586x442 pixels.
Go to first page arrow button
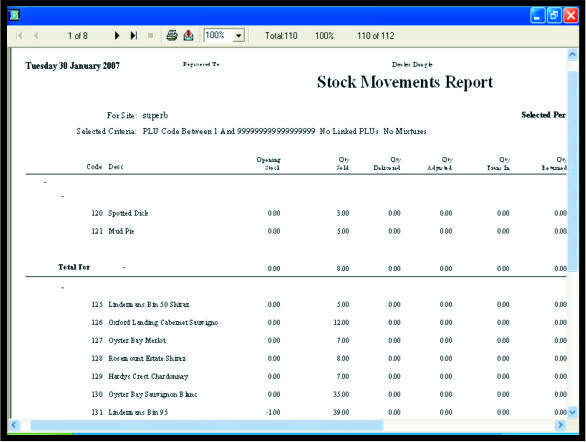tap(19, 36)
